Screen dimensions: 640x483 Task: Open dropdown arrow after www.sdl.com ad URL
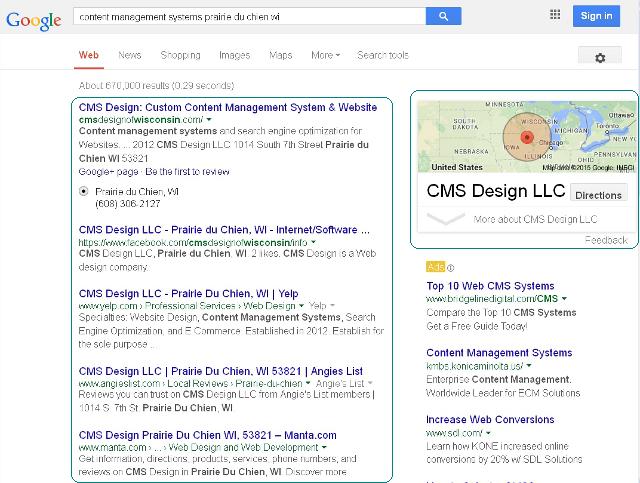pos(488,432)
